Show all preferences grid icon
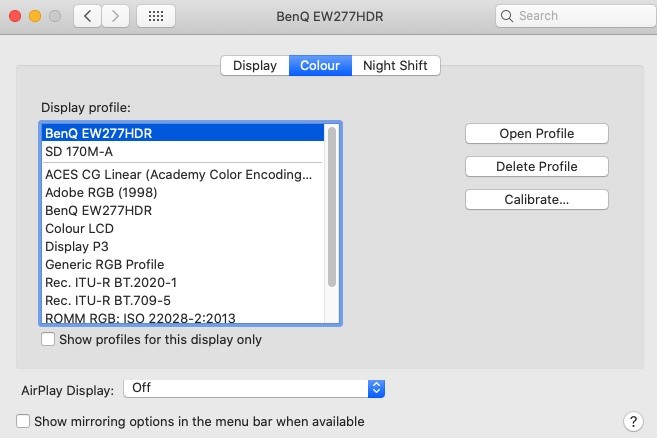657x438 pixels. click(155, 16)
